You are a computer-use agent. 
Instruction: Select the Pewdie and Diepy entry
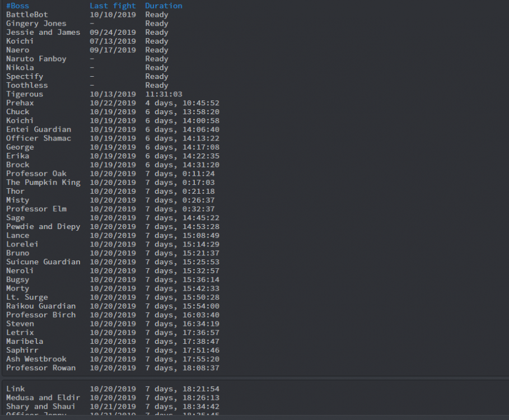tap(43, 227)
